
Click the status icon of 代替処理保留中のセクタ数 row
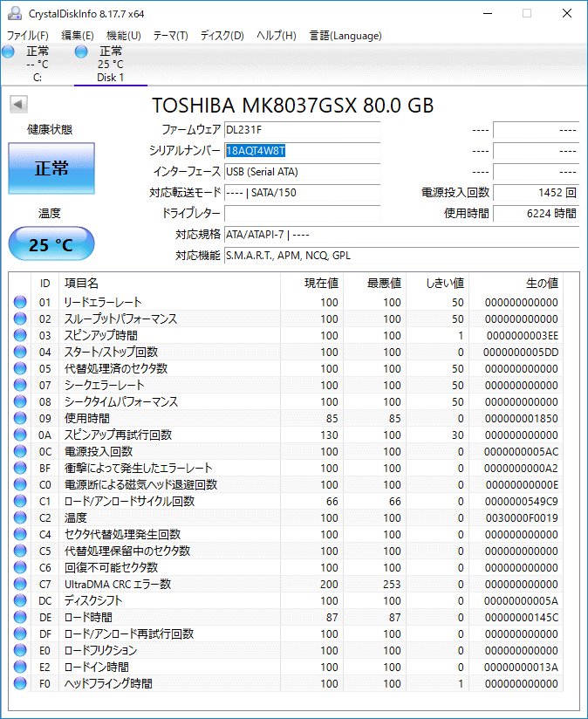tap(20, 551)
